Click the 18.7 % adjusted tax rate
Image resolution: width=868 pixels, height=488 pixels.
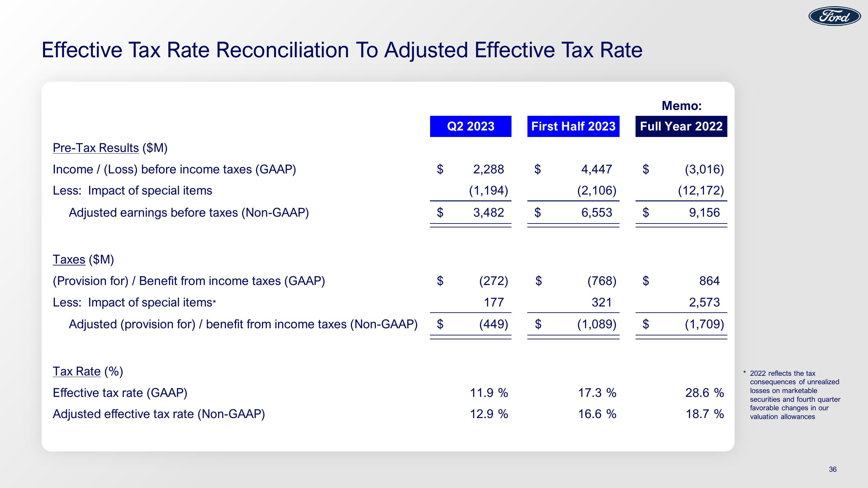coord(705,414)
